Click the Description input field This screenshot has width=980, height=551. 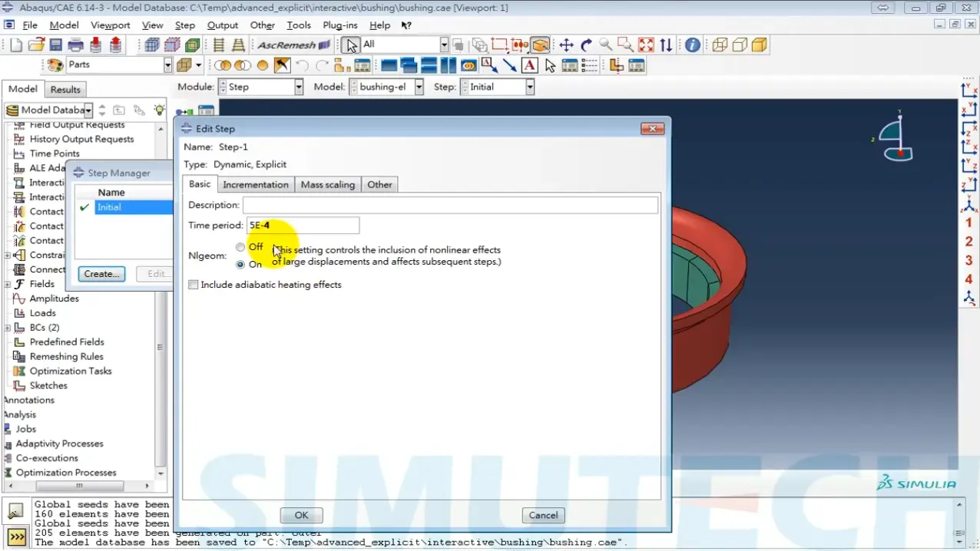[450, 206]
